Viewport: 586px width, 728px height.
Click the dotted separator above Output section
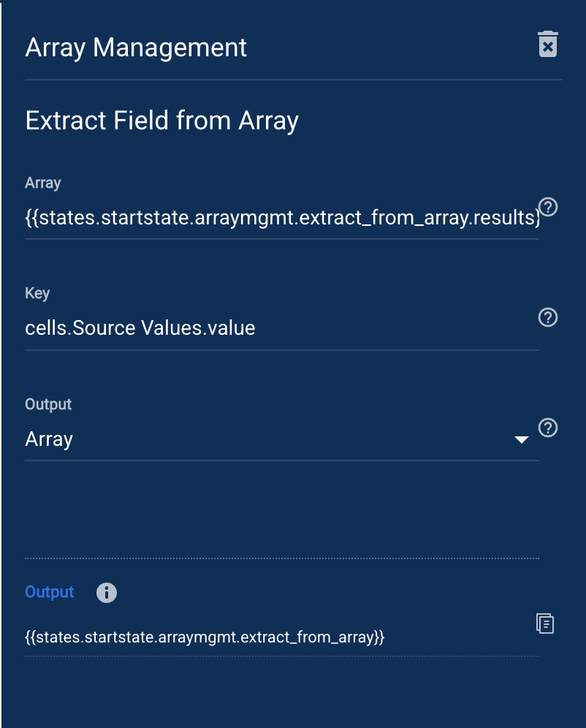(281, 558)
